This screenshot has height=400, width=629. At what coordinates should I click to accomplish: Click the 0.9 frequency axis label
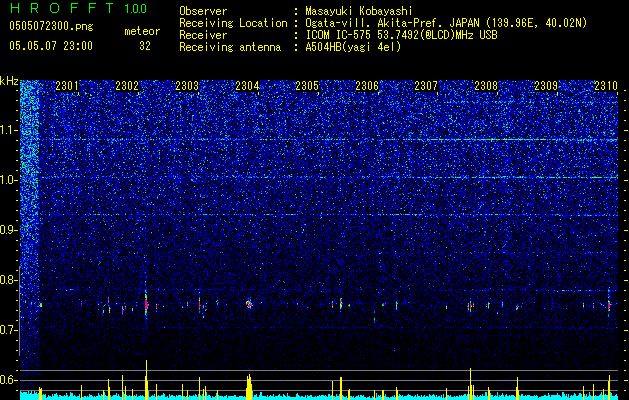(x=9, y=230)
